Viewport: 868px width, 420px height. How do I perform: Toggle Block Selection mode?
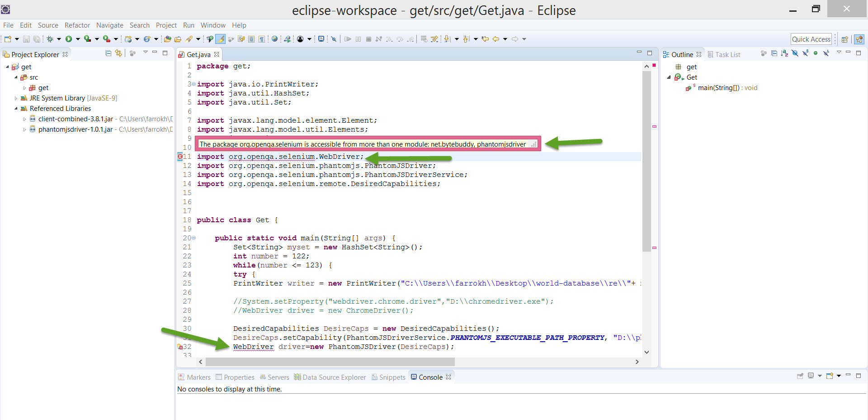coord(251,39)
